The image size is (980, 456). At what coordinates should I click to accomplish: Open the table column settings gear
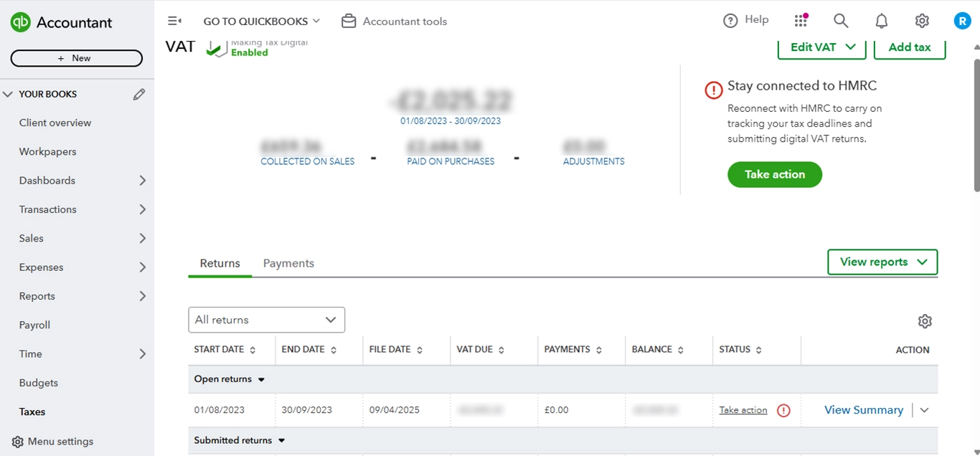pyautogui.click(x=925, y=321)
